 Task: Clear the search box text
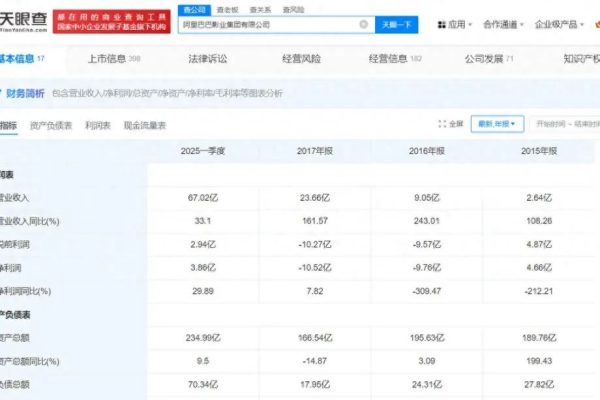tap(364, 24)
